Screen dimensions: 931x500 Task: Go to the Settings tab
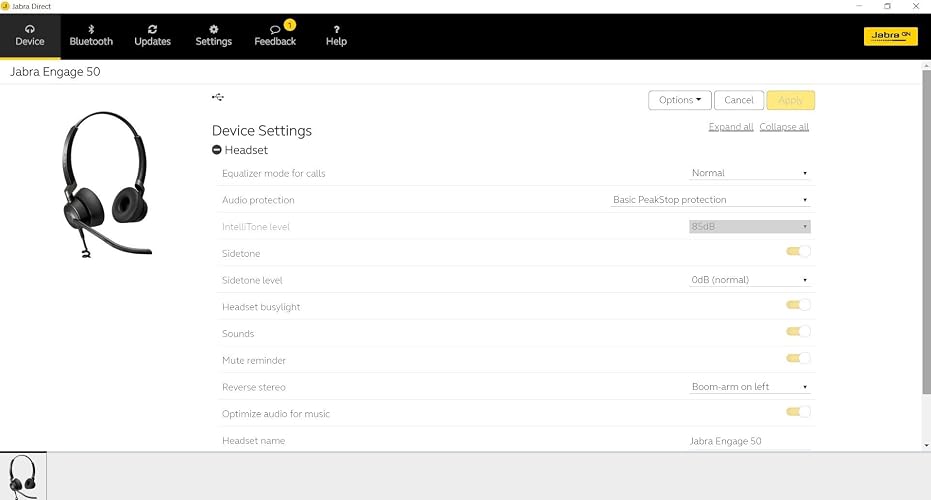pyautogui.click(x=214, y=36)
